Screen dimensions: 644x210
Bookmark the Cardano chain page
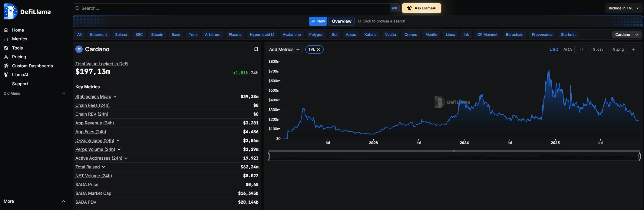click(256, 49)
